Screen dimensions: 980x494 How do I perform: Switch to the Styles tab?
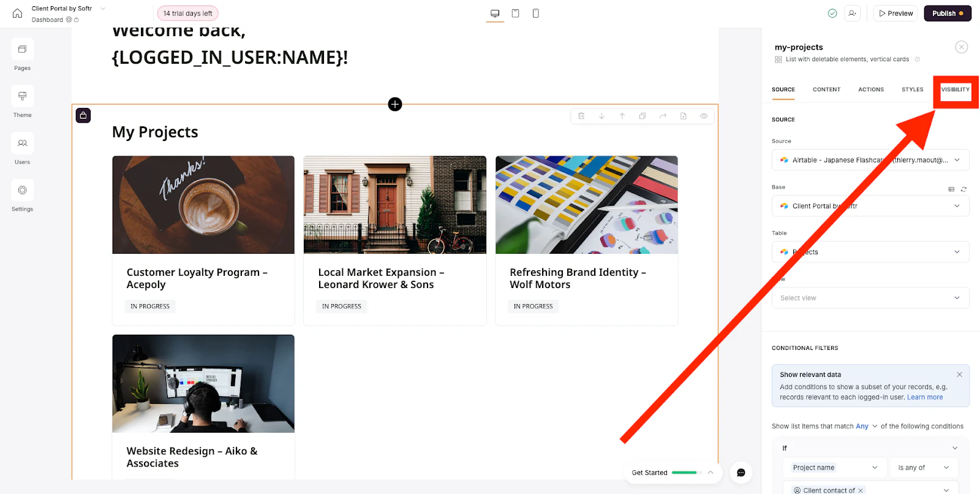[912, 89]
